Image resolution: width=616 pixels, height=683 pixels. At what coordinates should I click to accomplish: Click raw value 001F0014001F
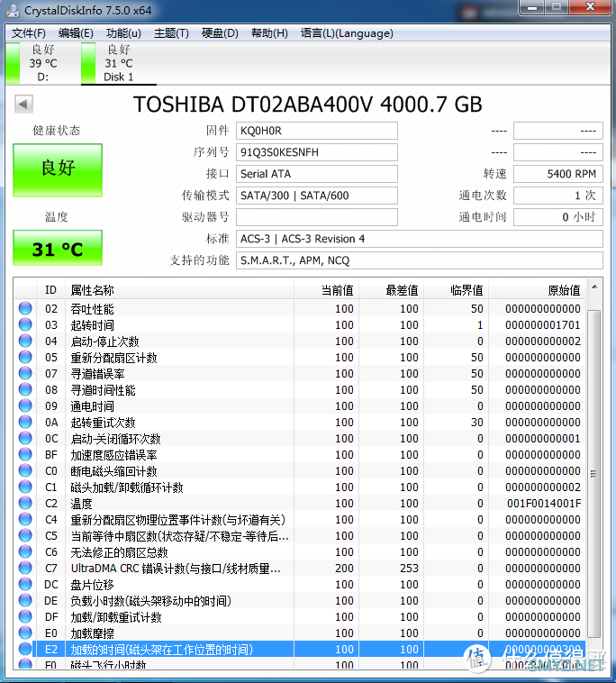click(x=544, y=503)
